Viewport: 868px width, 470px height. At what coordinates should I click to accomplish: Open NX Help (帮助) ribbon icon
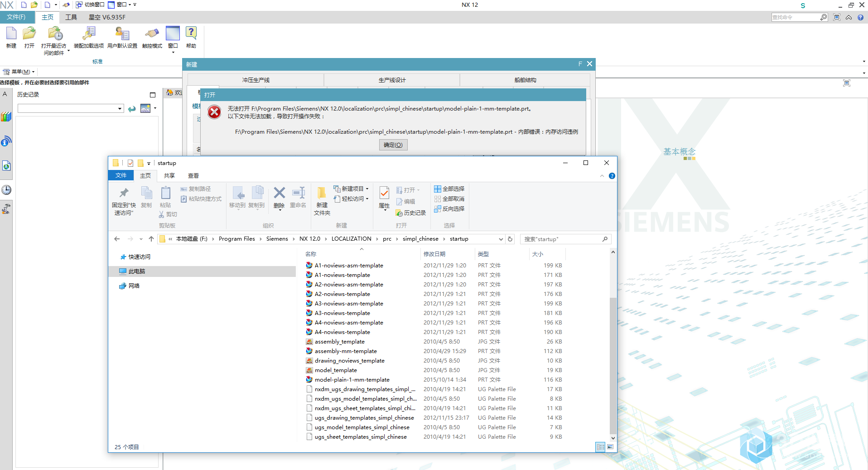point(191,34)
